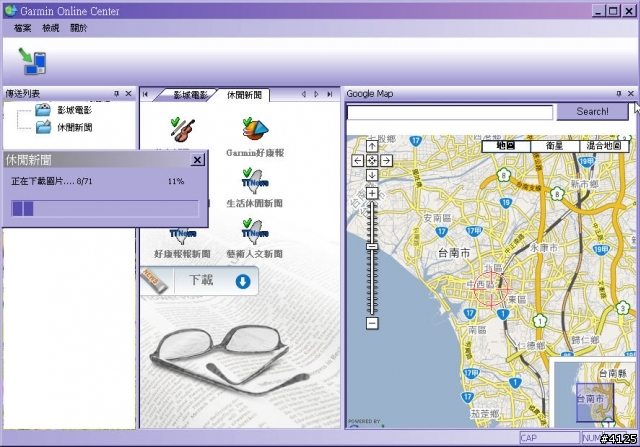The height and width of the screenshot is (447, 640).
Task: Click 仁德鄉 label on the map
Action: coord(531,346)
